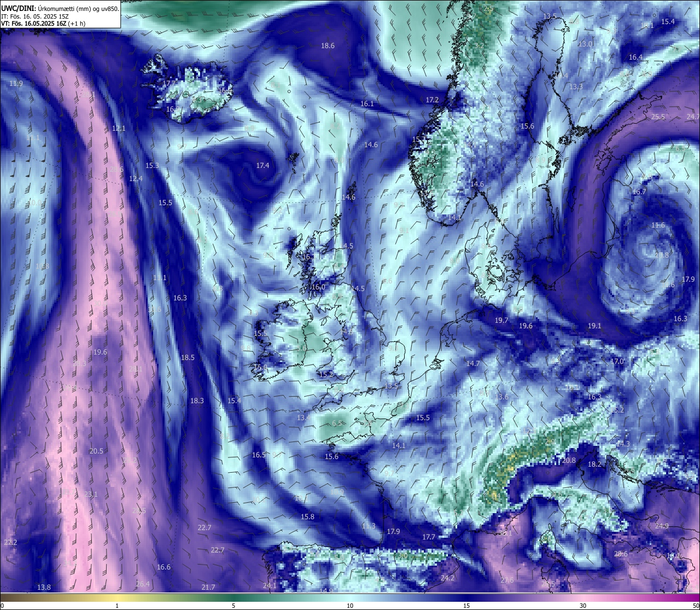Click the 5 tick on the color scale
The width and height of the screenshot is (700, 610).
click(234, 606)
